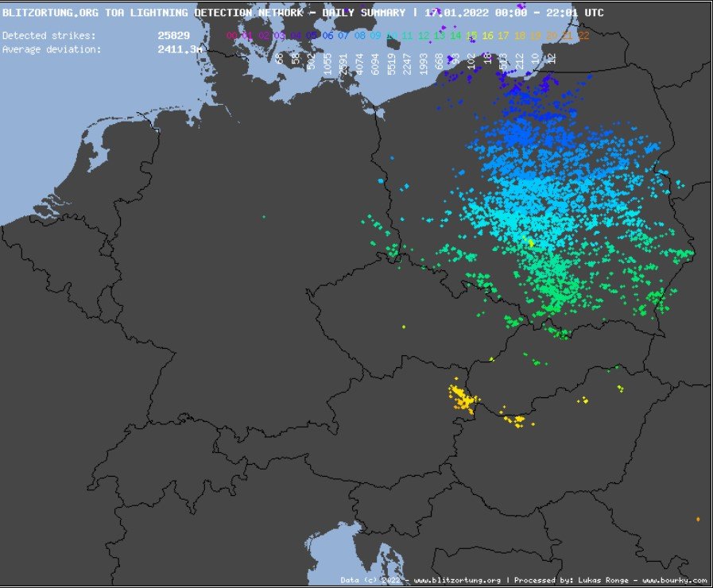Click the yellow strike cluster near Vienna
This screenshot has height=588, width=713.
click(460, 398)
